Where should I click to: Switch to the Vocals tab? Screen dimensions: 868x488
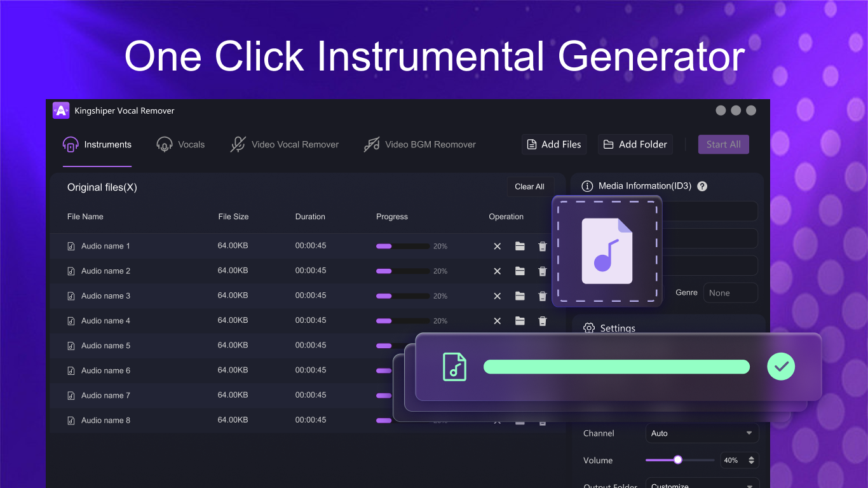[x=180, y=144]
